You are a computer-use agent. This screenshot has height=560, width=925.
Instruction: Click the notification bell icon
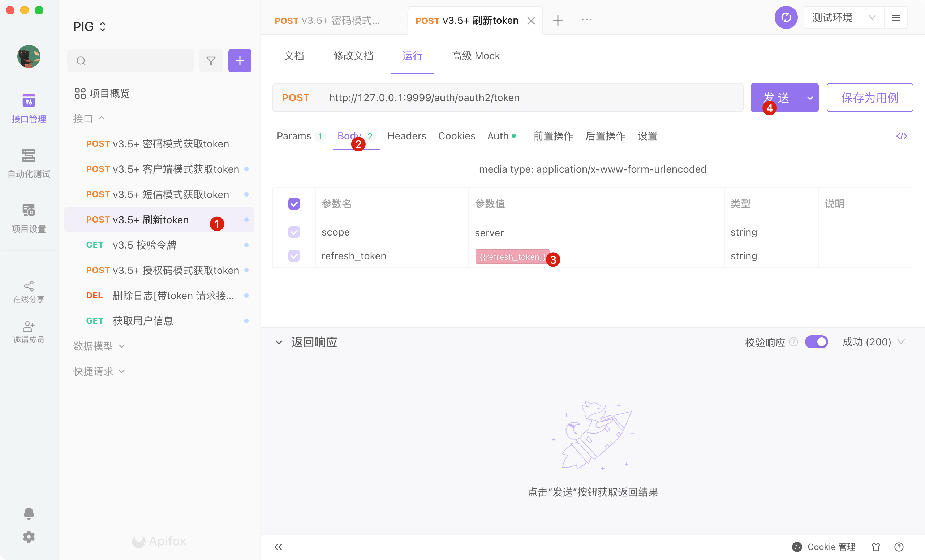click(29, 513)
